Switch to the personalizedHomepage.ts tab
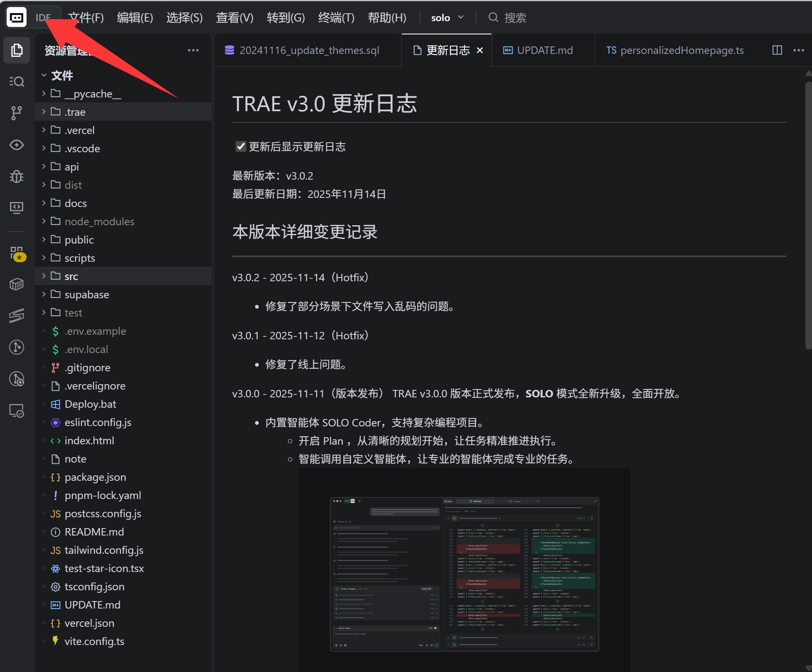812x672 pixels. (675, 50)
